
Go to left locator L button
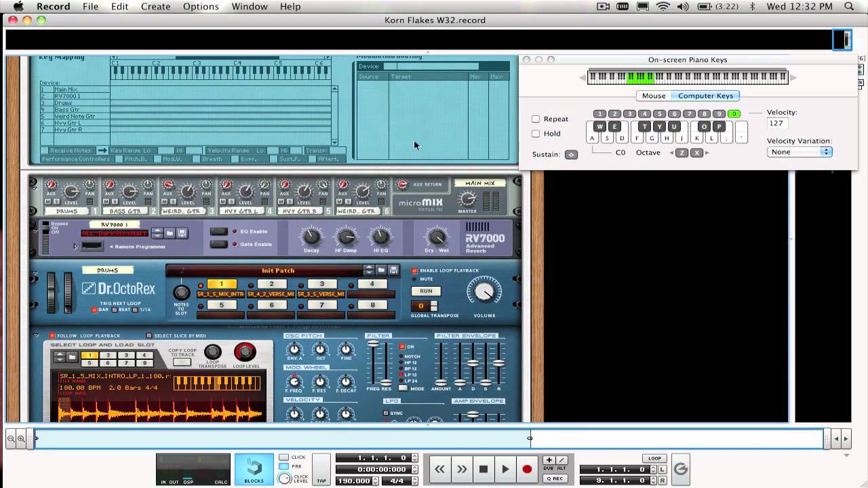point(662,470)
